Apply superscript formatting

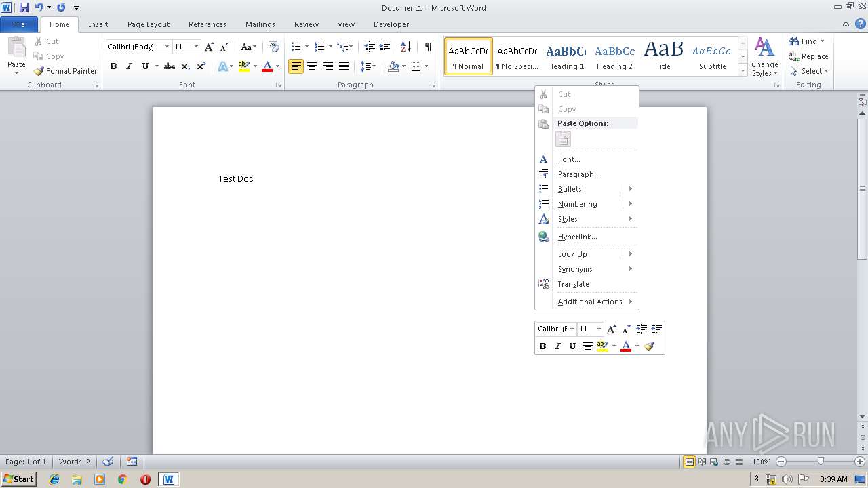(x=201, y=66)
